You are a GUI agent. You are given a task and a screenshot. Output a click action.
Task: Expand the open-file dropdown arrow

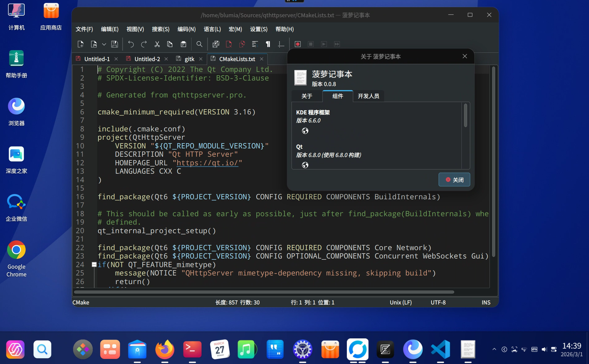[104, 44]
